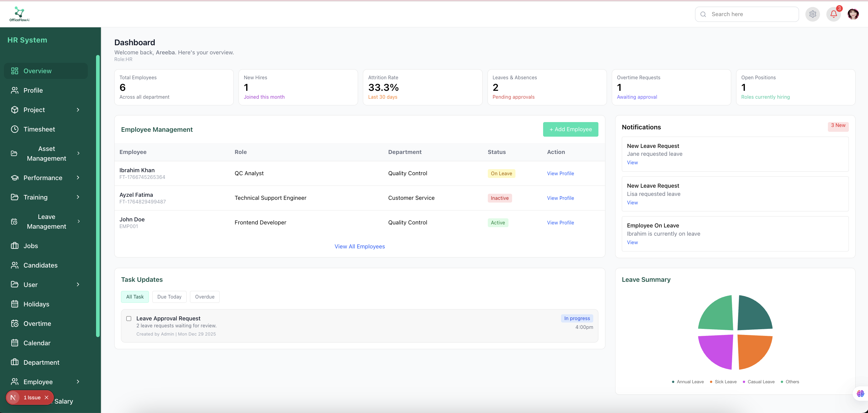Image resolution: width=868 pixels, height=413 pixels.
Task: Click the Calendar sidebar icon
Action: [x=15, y=343]
